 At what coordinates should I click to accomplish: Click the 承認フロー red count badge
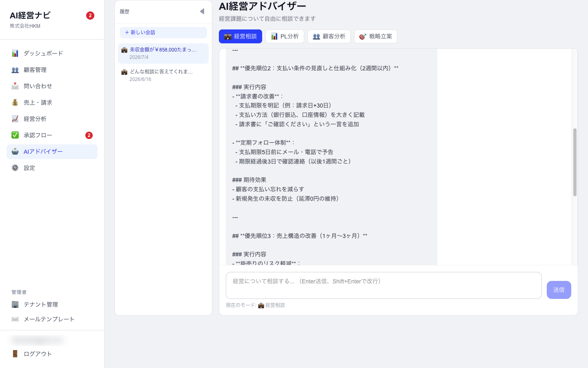pos(89,135)
